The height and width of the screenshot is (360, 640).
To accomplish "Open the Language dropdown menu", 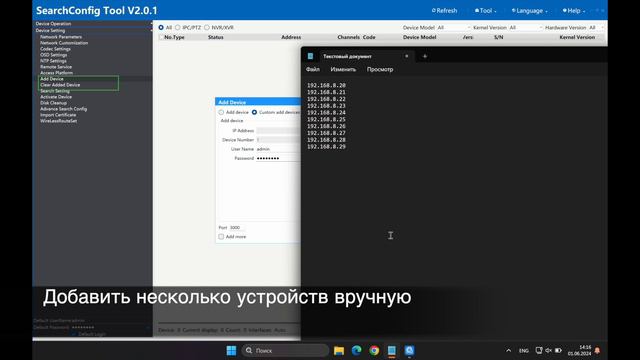I will (529, 11).
